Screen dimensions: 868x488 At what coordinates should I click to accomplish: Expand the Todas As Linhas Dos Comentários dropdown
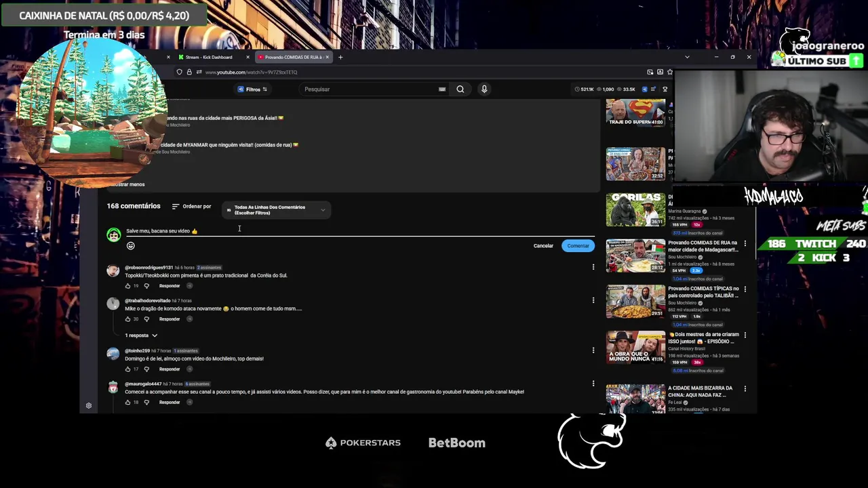tap(277, 210)
